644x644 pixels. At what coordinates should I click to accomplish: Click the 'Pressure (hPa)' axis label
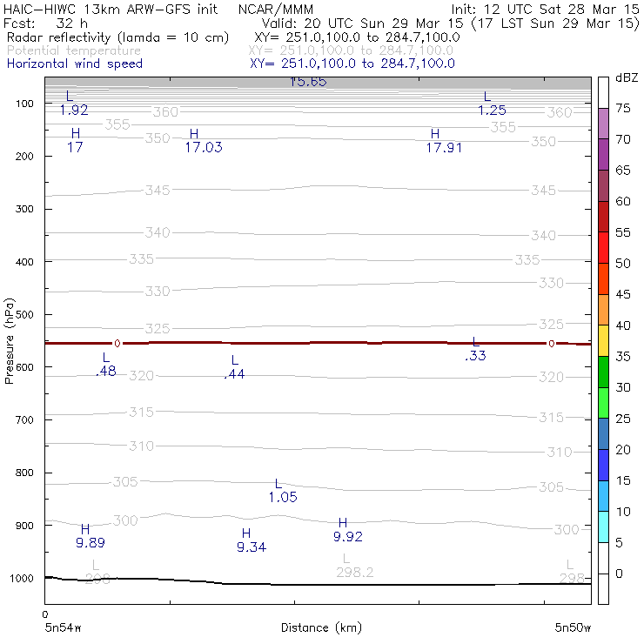coord(9,341)
